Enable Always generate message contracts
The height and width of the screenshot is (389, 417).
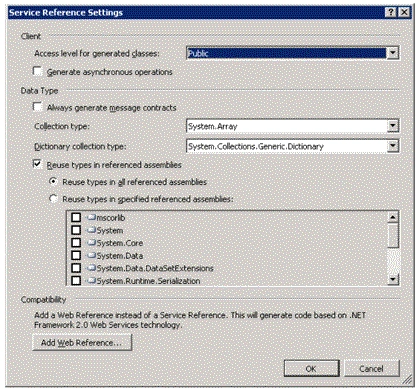point(37,107)
